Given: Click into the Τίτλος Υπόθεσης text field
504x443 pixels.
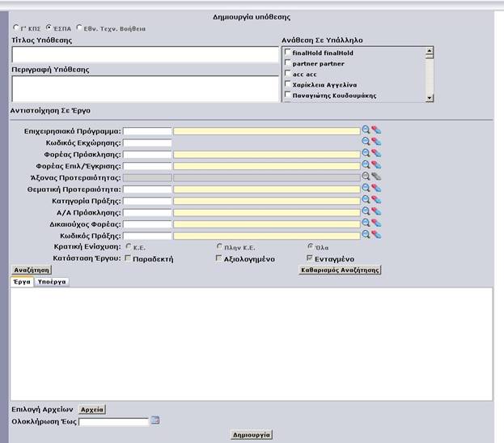Looking at the screenshot, I should click(145, 54).
